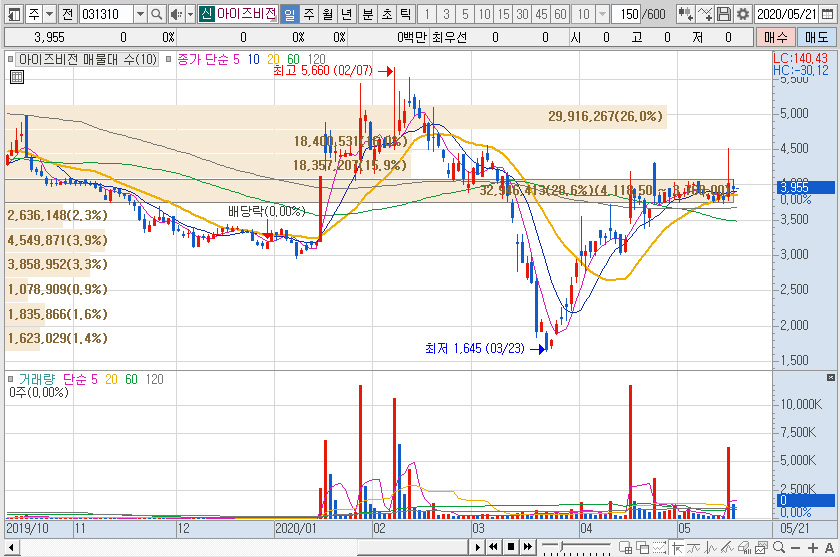Click the 매도 sell button

(816, 37)
